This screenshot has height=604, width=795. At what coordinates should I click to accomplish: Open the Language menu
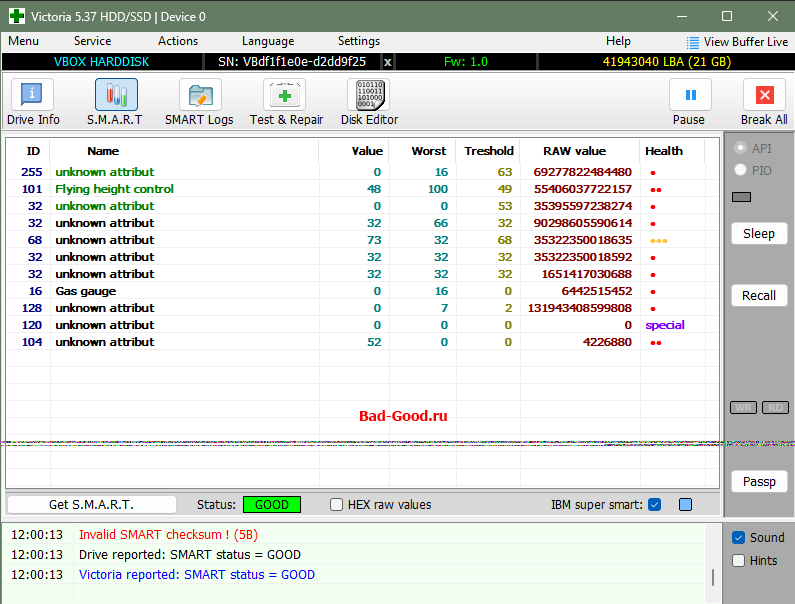[268, 41]
